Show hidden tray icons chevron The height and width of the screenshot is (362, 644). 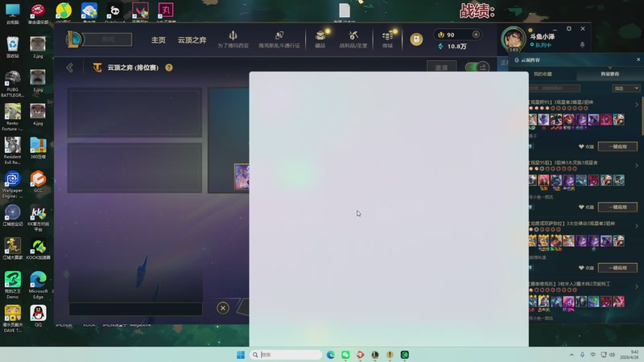(572, 355)
